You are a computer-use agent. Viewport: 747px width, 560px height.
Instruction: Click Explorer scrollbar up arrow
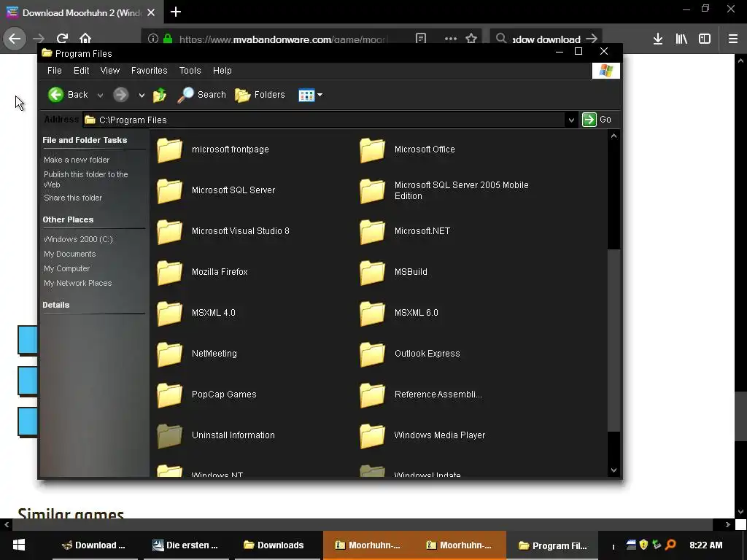tap(614, 136)
